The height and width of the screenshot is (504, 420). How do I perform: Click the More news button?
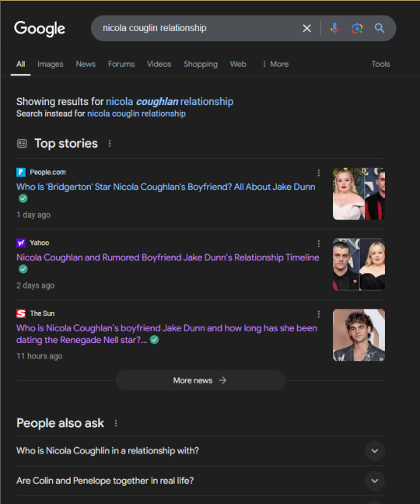(x=200, y=380)
